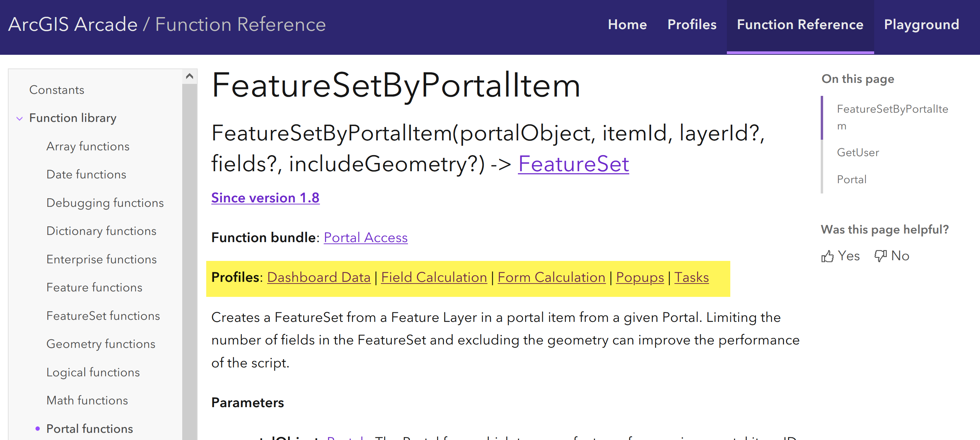Select the Function Reference tab
This screenshot has height=440, width=980.
[x=800, y=25]
